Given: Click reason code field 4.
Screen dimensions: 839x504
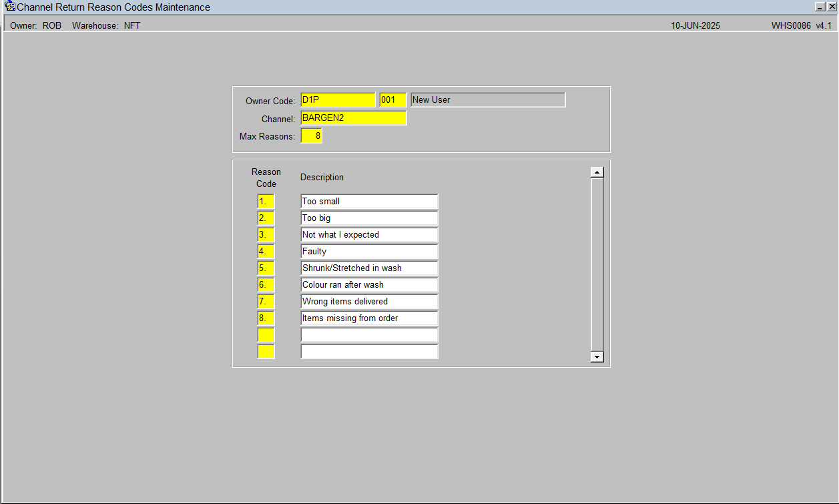Looking at the screenshot, I should tap(266, 252).
